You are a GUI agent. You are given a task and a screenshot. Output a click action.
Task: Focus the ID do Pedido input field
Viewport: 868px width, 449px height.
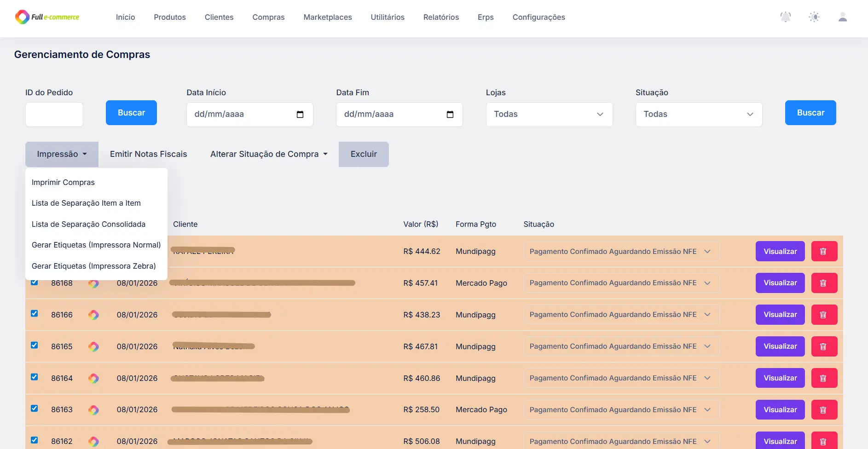coord(54,115)
